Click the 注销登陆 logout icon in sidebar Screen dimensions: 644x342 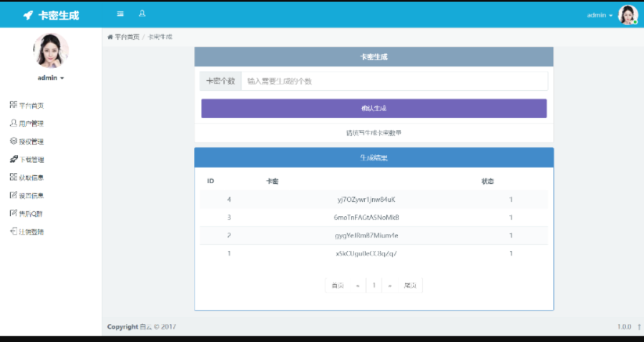tap(14, 232)
